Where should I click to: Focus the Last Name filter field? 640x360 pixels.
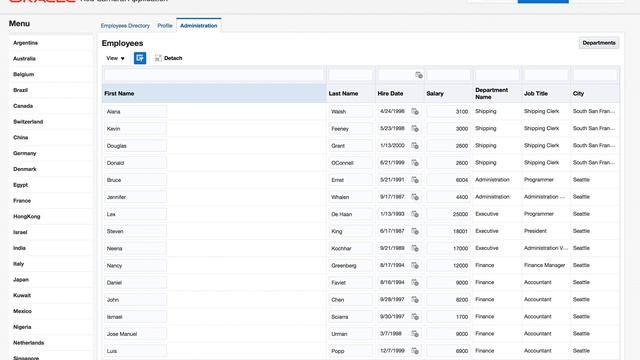click(x=351, y=75)
